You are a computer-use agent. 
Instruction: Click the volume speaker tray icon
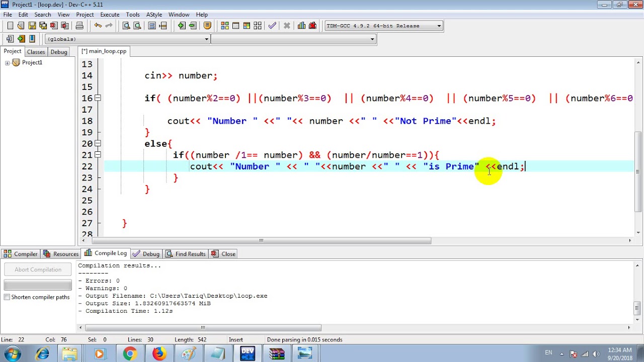[x=596, y=353]
